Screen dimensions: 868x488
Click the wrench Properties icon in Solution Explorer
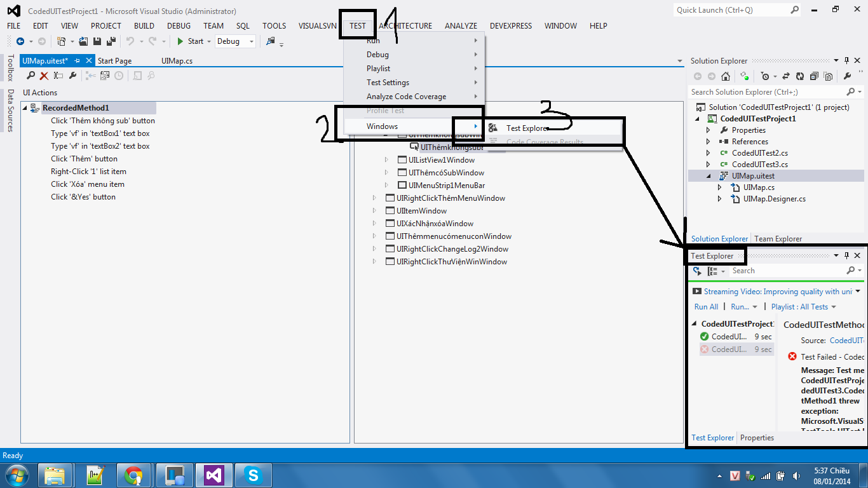tap(847, 76)
